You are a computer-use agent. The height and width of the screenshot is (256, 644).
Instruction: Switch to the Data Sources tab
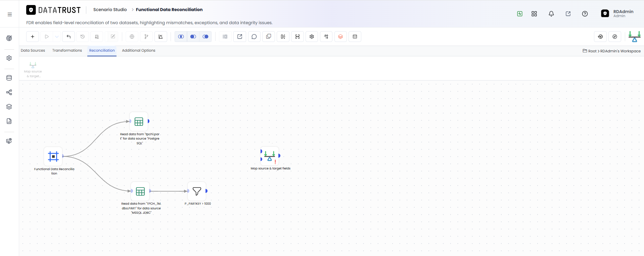(33, 51)
